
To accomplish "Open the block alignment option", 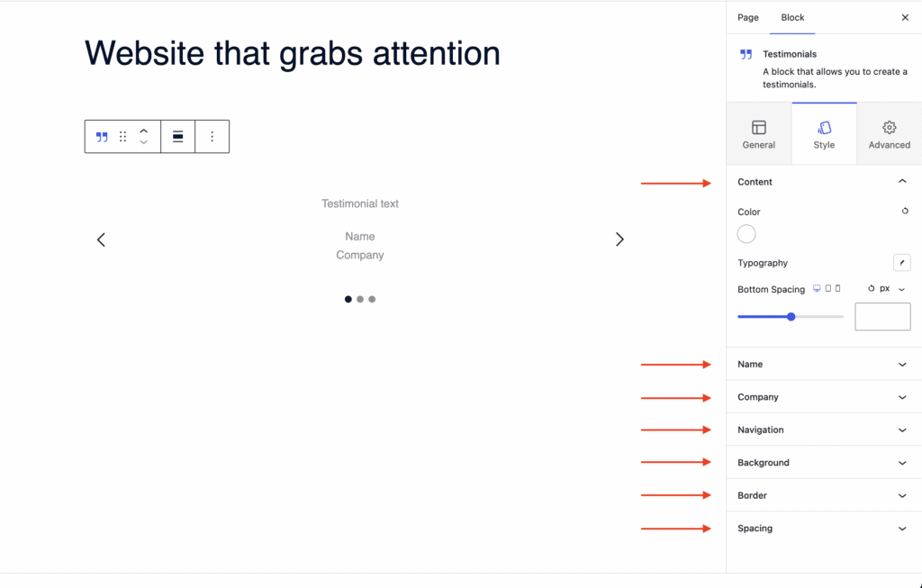I will (x=178, y=137).
